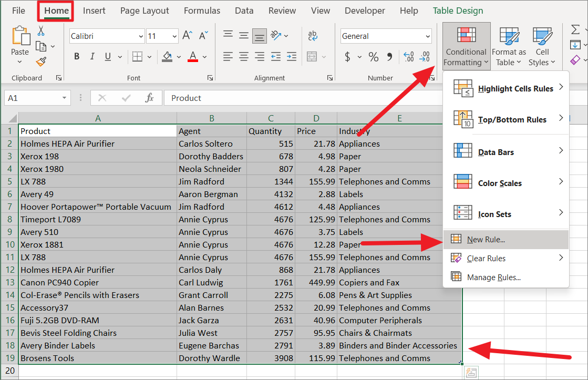Click the Select All corner triangle
This screenshot has width=588, height=380.
(x=12, y=119)
